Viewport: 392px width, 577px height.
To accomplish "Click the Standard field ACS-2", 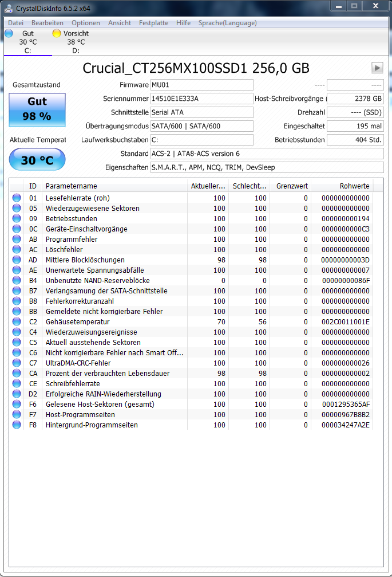I will click(267, 154).
